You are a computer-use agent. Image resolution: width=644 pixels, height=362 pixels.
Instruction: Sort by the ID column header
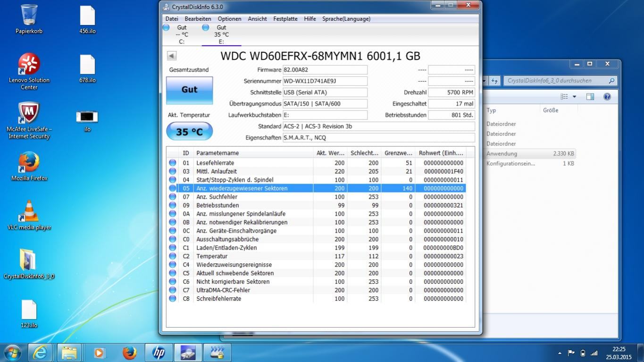tap(186, 153)
